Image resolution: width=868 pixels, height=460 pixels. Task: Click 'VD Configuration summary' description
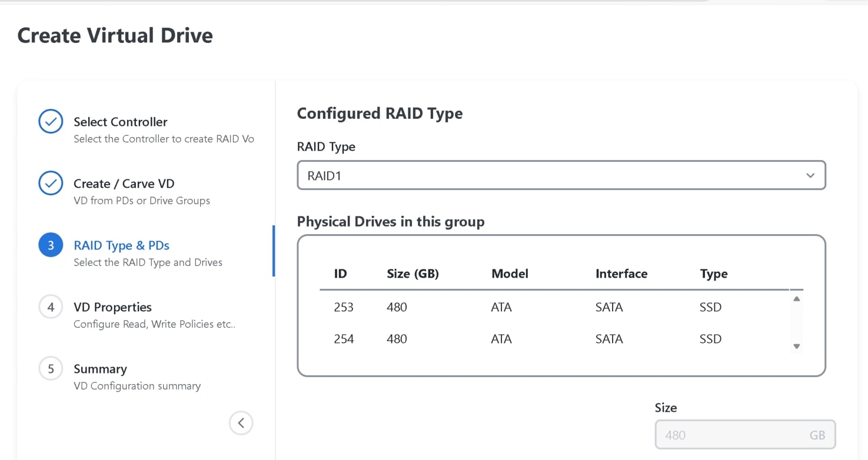[137, 386]
